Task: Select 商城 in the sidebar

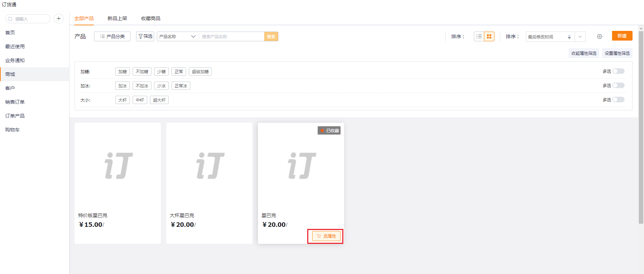Action: pos(35,74)
